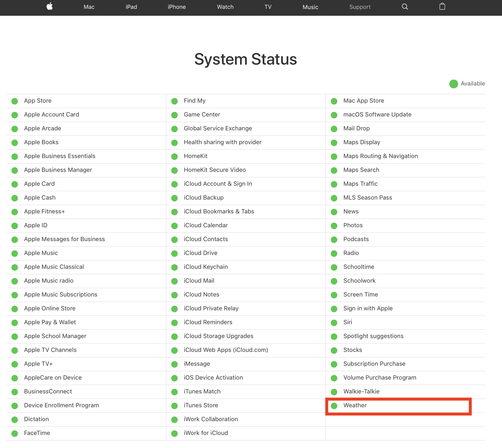Click the Apple Online Store text
502x448 pixels.
click(x=50, y=308)
